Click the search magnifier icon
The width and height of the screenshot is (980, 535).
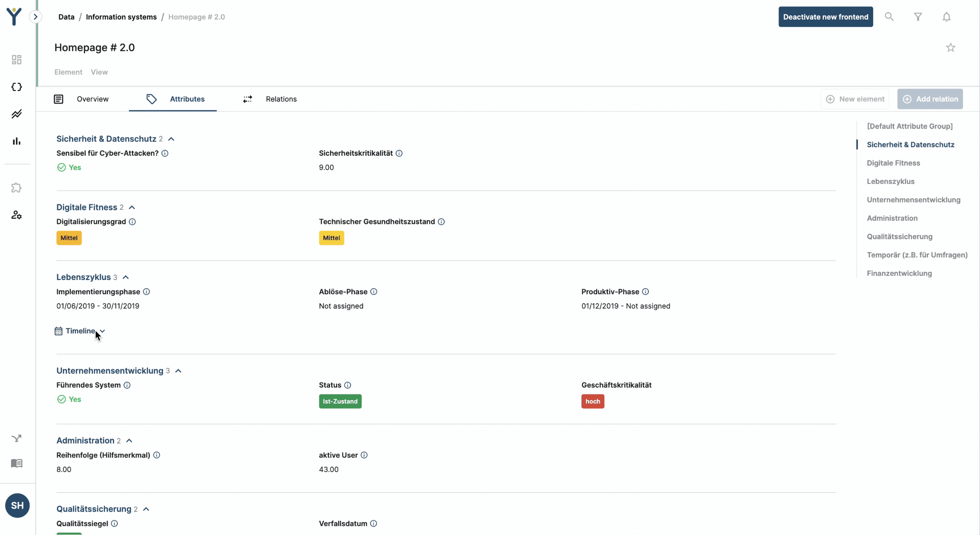click(889, 17)
